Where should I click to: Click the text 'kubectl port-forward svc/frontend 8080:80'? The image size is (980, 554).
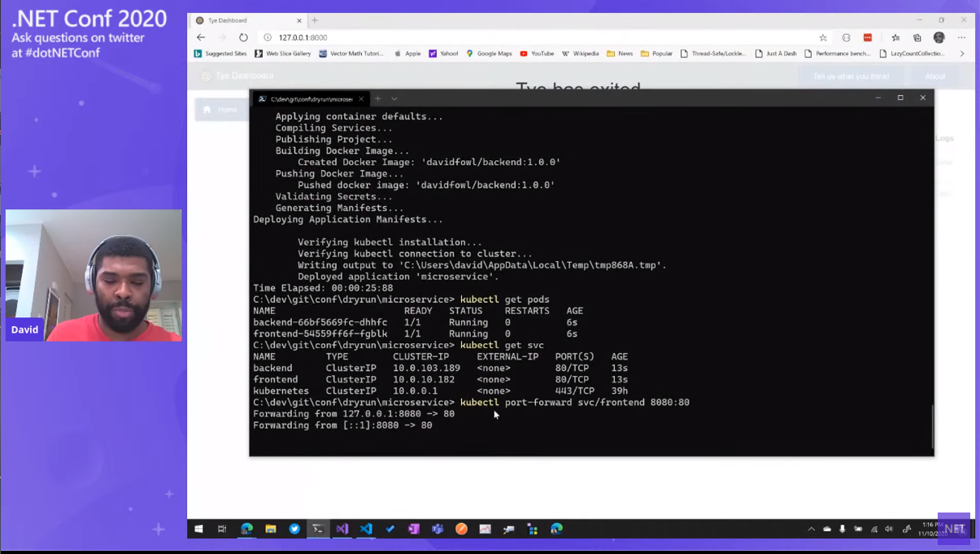click(x=574, y=402)
